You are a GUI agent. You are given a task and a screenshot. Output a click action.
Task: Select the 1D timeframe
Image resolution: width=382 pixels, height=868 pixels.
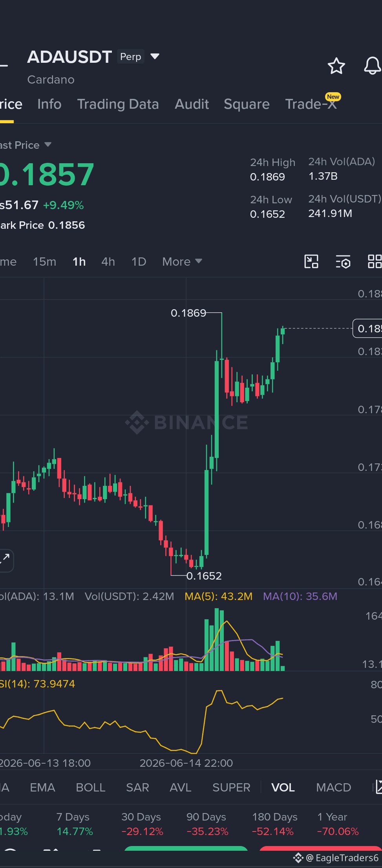click(139, 262)
